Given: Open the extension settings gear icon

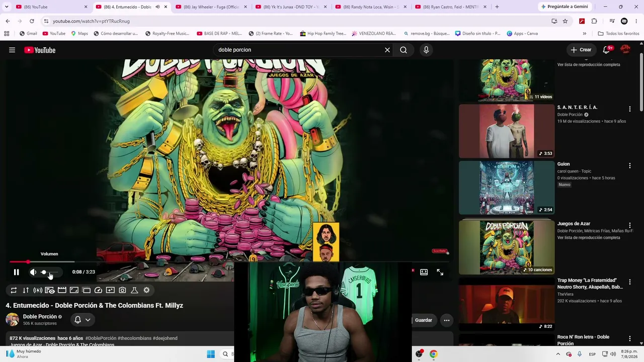Looking at the screenshot, I should tap(146, 290).
